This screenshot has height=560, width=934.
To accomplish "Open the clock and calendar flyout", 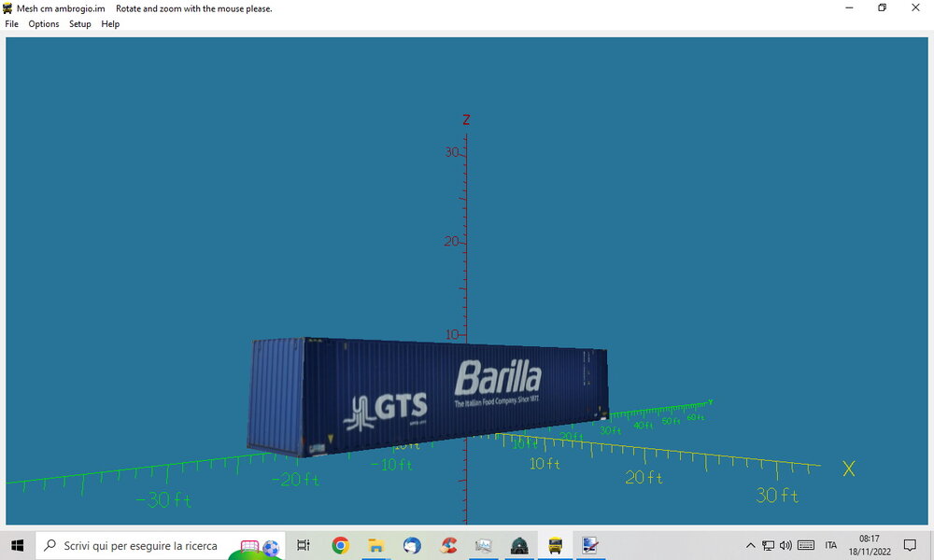I will click(870, 545).
